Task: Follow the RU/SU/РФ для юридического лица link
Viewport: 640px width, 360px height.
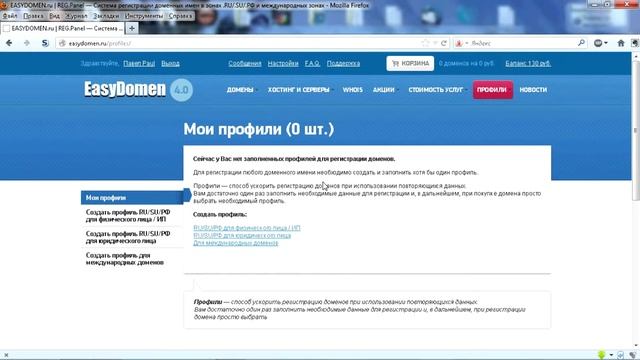Action: tap(242, 236)
